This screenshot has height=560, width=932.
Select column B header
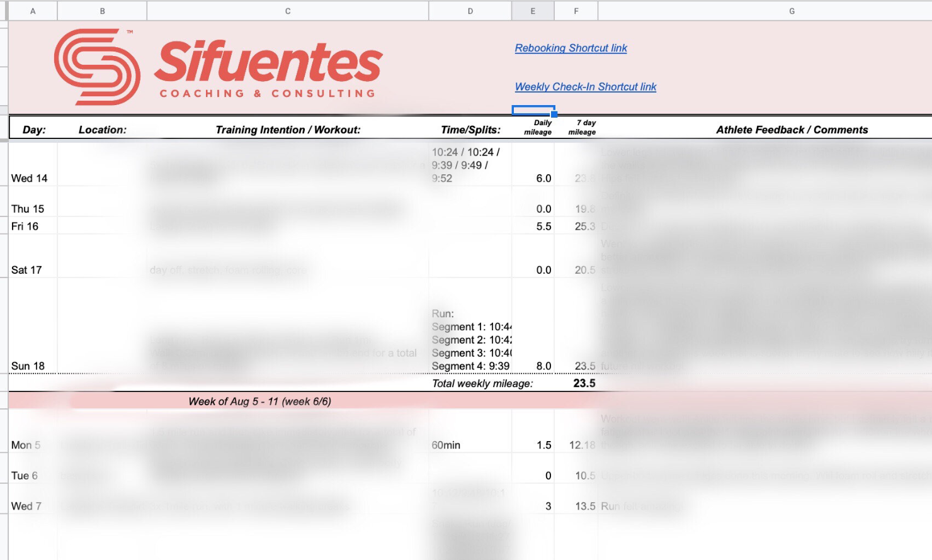(102, 11)
